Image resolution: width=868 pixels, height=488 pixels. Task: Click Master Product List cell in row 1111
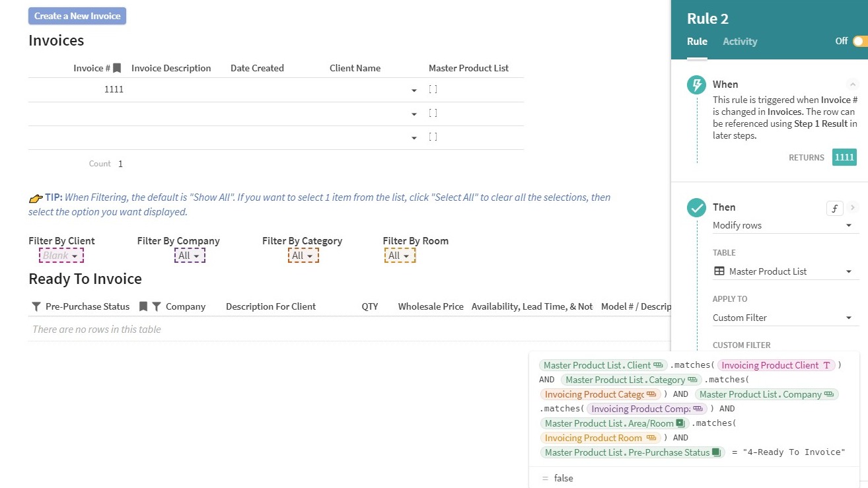[474, 90]
